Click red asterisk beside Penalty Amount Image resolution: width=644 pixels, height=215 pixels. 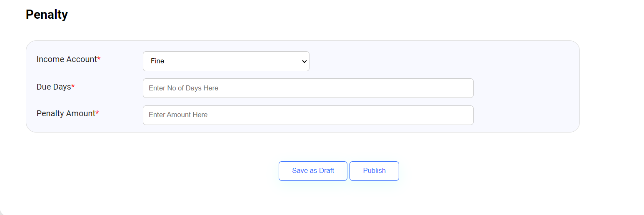97,113
